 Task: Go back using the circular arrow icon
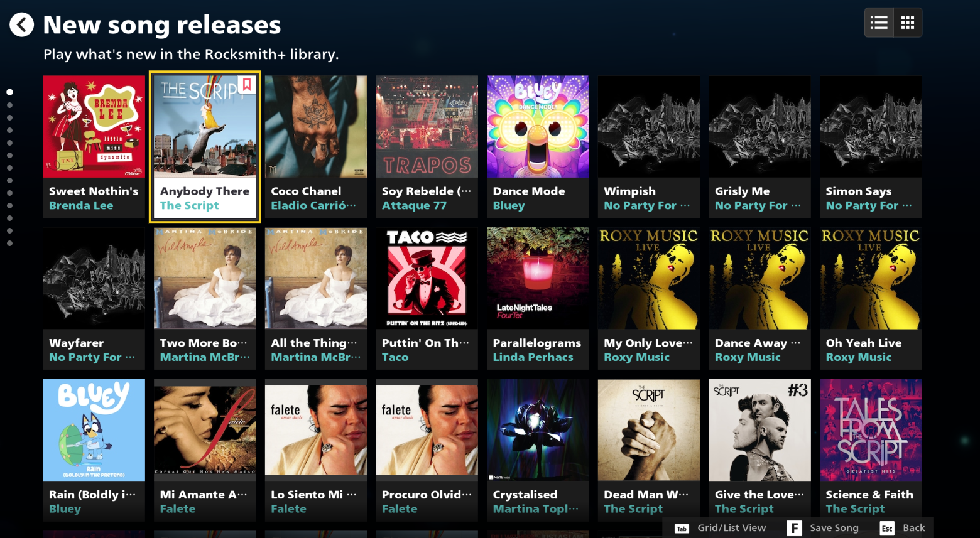21,25
